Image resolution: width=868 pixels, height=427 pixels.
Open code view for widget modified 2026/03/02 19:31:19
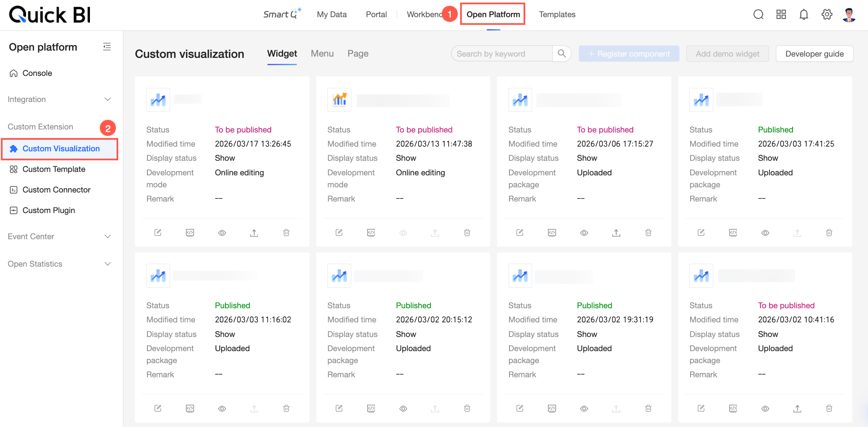coord(552,408)
